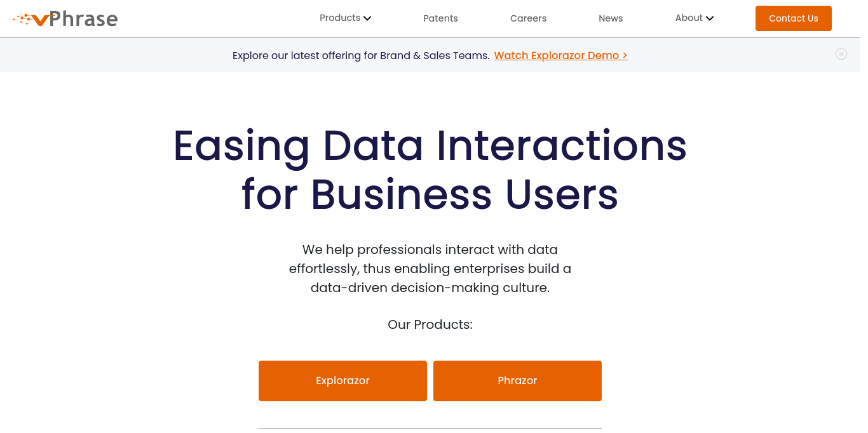The height and width of the screenshot is (433, 868).
Task: Click the paragraph about data-driven decision-making culture
Action: (430, 269)
